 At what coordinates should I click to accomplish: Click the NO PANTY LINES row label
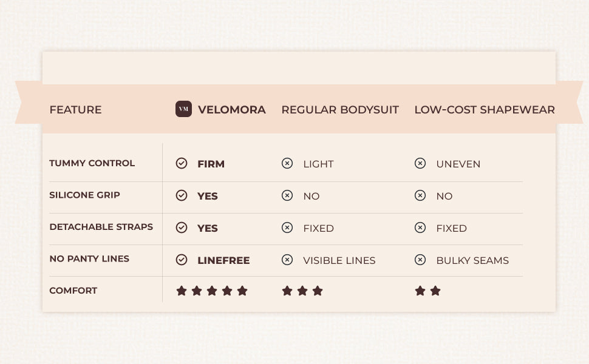click(x=89, y=258)
